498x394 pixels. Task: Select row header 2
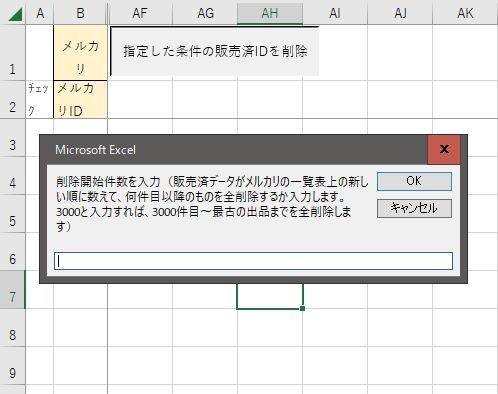[13, 99]
